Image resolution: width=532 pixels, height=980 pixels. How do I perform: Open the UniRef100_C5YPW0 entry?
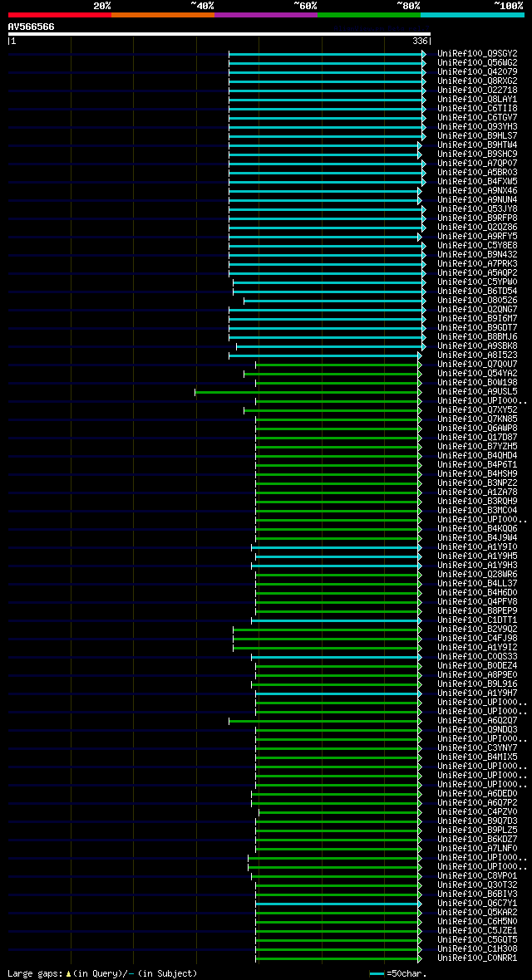(x=477, y=282)
